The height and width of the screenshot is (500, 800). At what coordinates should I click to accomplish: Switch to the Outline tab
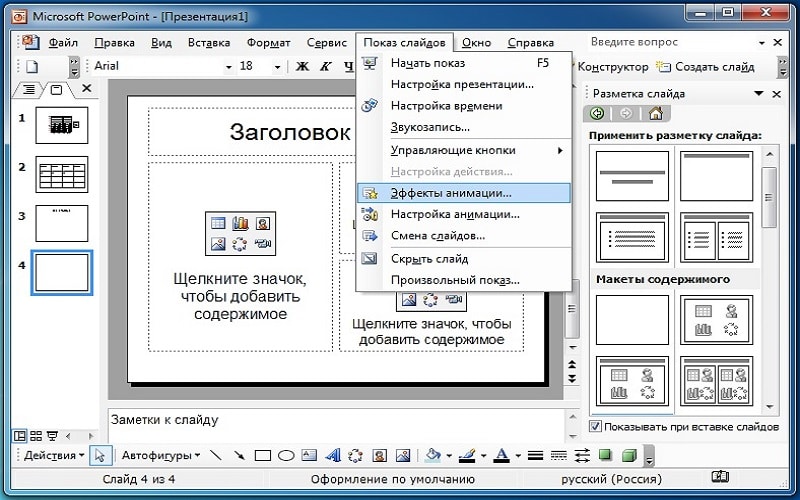click(x=29, y=90)
